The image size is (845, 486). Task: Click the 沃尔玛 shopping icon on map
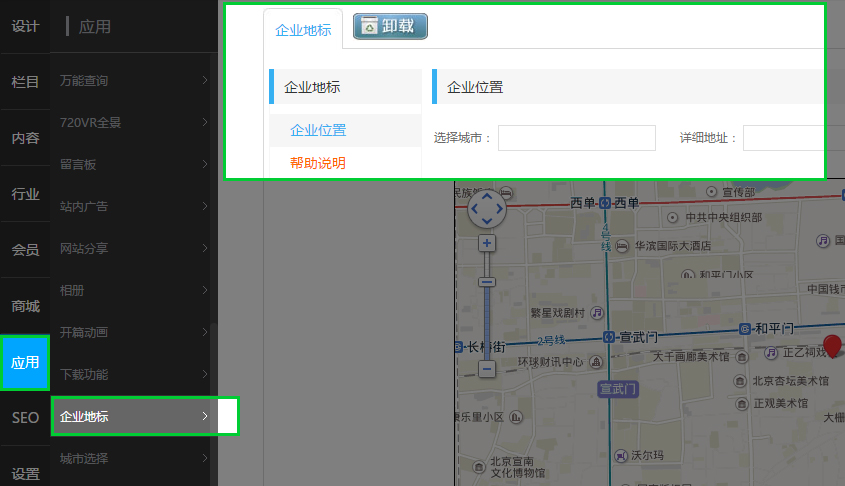click(620, 454)
